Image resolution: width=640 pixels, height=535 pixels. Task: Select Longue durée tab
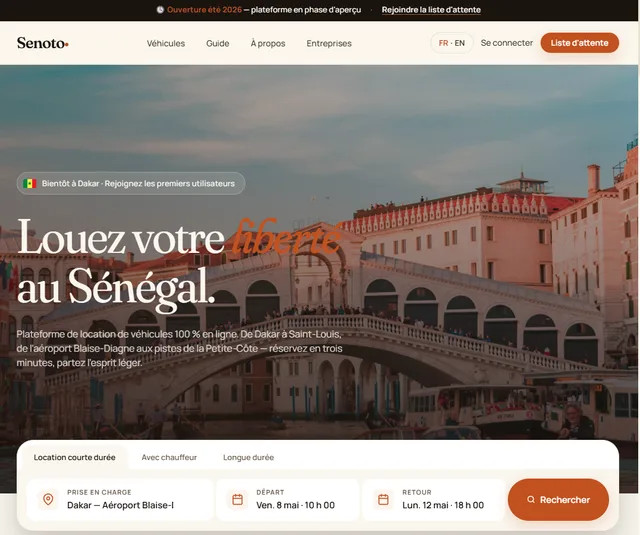[x=248, y=457]
